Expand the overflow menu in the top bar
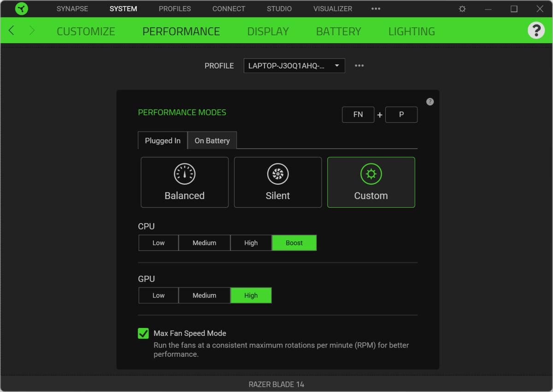The height and width of the screenshot is (392, 553). (x=376, y=8)
